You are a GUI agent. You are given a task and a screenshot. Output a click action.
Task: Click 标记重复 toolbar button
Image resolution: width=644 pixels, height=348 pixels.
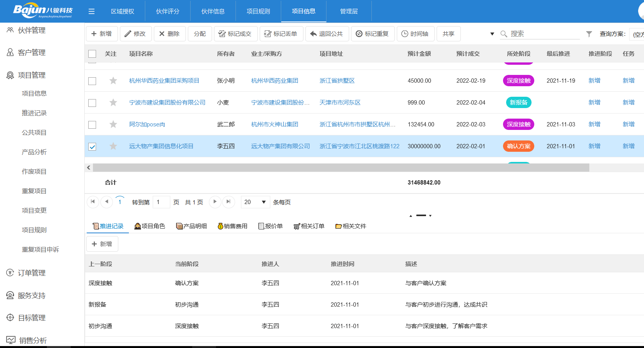point(372,34)
